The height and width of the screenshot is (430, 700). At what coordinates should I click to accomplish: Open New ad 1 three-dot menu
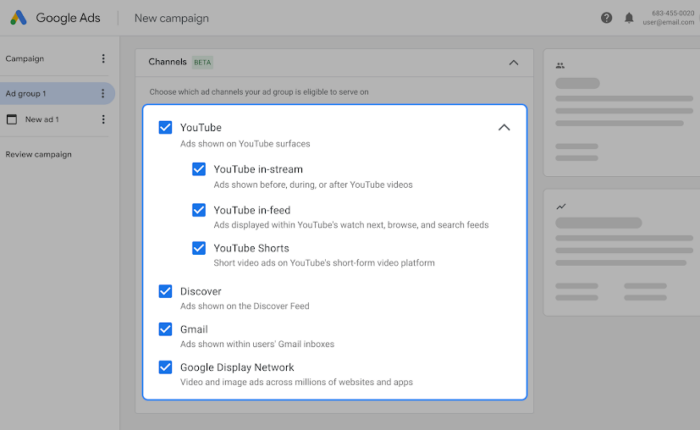click(102, 119)
